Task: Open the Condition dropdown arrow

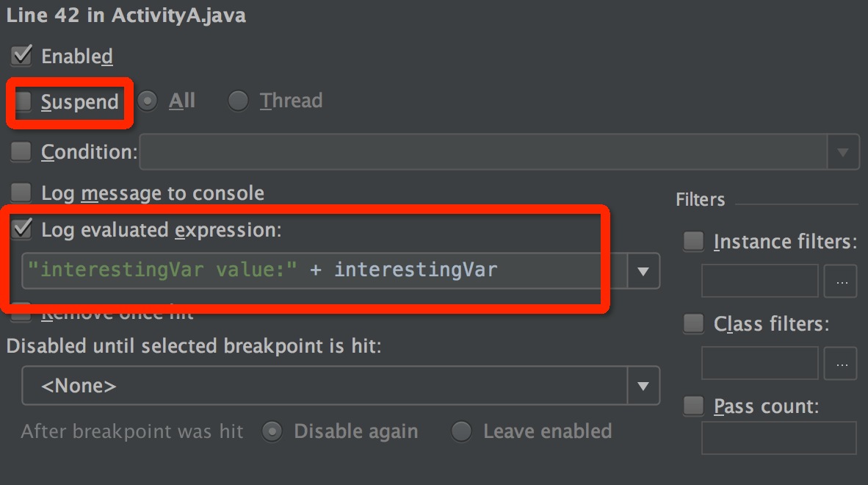Action: pyautogui.click(x=842, y=153)
